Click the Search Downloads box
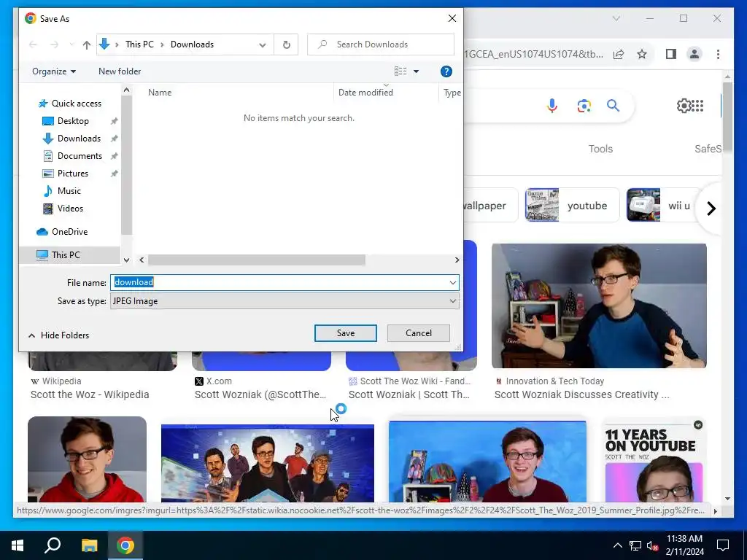 [x=381, y=44]
